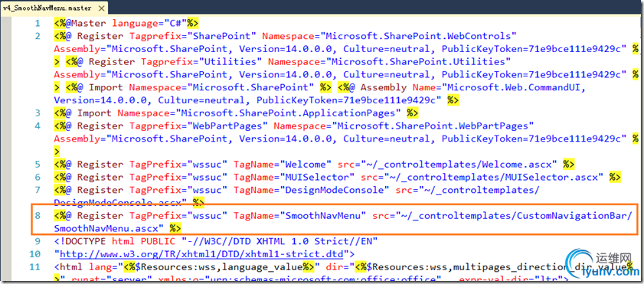Click the TagName value "DesignModeConsole"
Screen dimensions: 644x284
click(335, 190)
